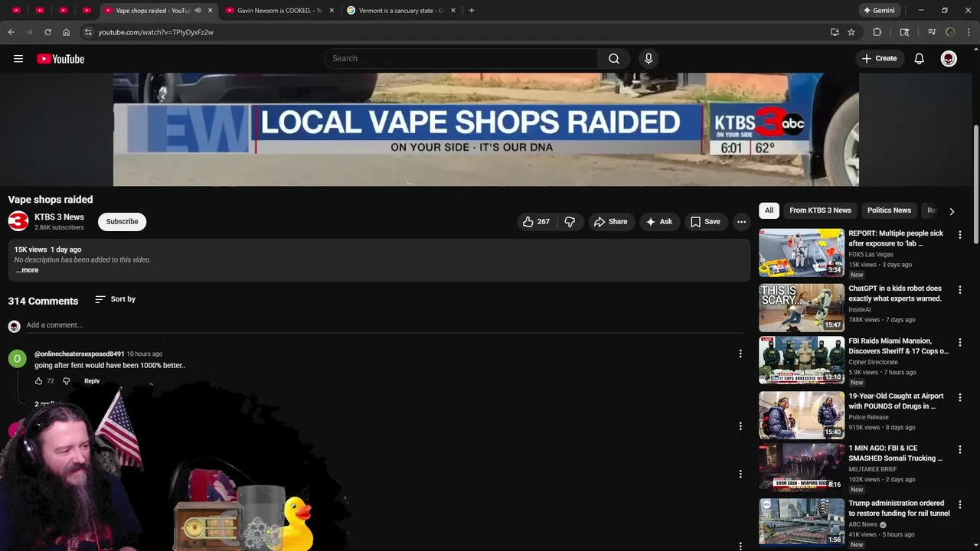Select the From KTBS 3 News chip
Viewport: 980px width, 551px height.
pos(820,210)
